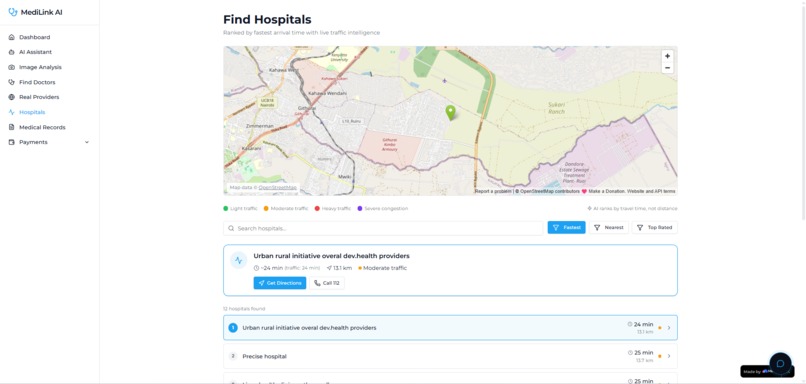Open details chevron for Urban rural initiative row
806x384 pixels.
tap(669, 327)
